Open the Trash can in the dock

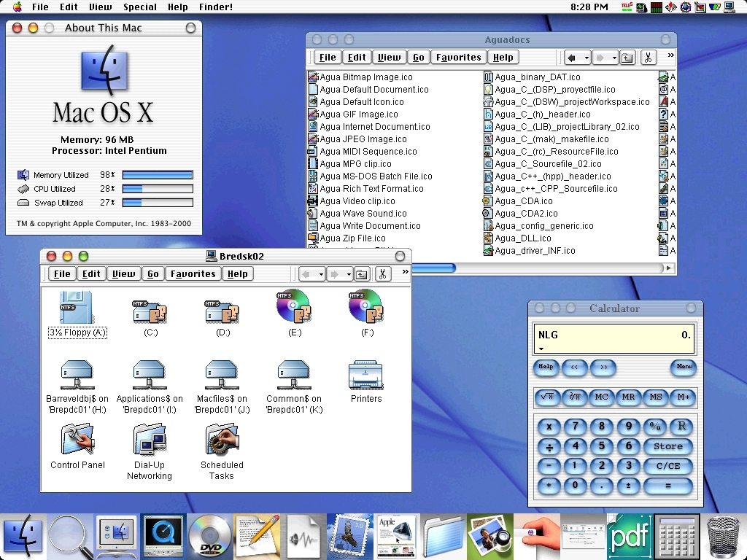(723, 537)
